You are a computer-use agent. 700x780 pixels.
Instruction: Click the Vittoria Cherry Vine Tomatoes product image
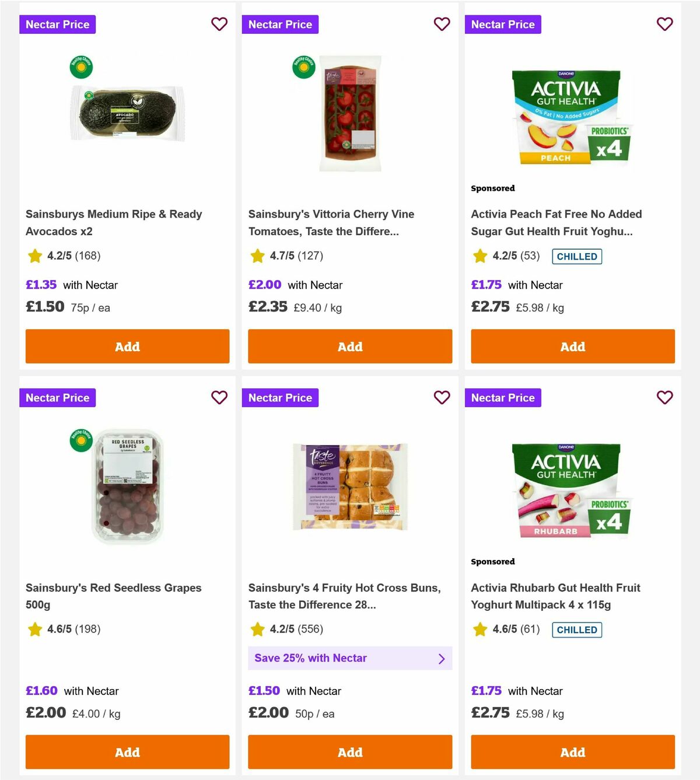(x=350, y=114)
